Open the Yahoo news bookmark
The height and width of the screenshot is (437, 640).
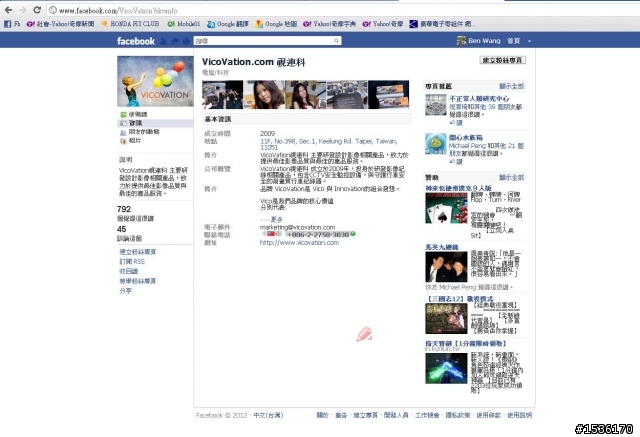pyautogui.click(x=60, y=24)
